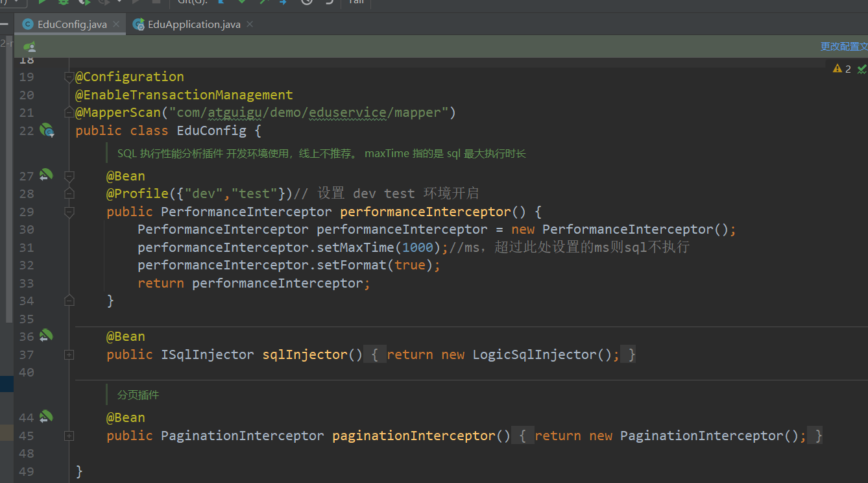This screenshot has width=868, height=483.
Task: Click the value 1000 in setMaxTime
Action: [x=418, y=247]
